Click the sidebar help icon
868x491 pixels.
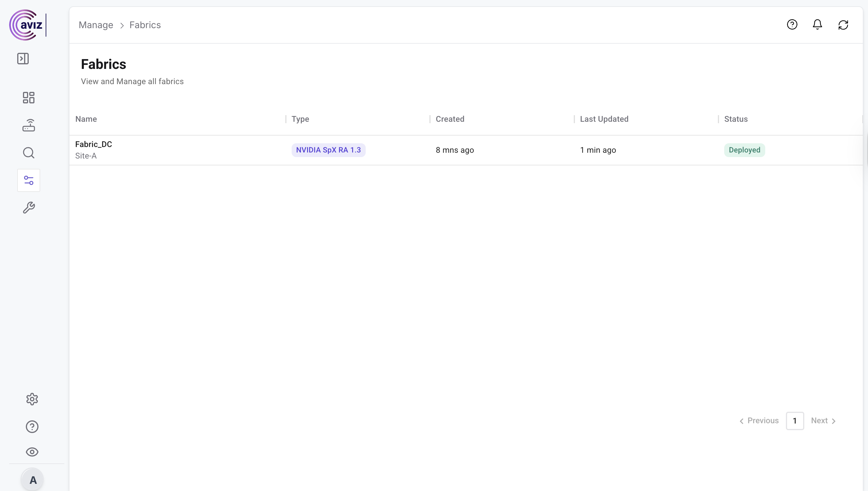(x=32, y=427)
